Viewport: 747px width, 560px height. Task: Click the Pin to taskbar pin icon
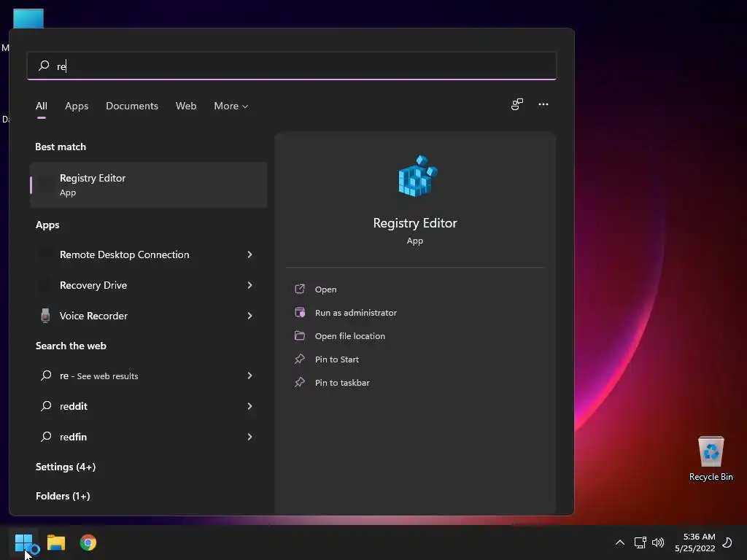click(300, 382)
